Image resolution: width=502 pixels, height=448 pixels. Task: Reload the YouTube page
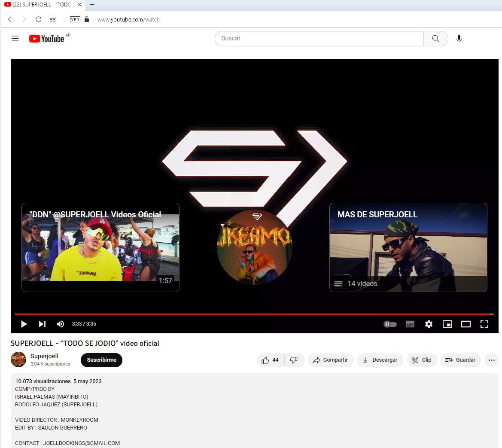pos(38,19)
